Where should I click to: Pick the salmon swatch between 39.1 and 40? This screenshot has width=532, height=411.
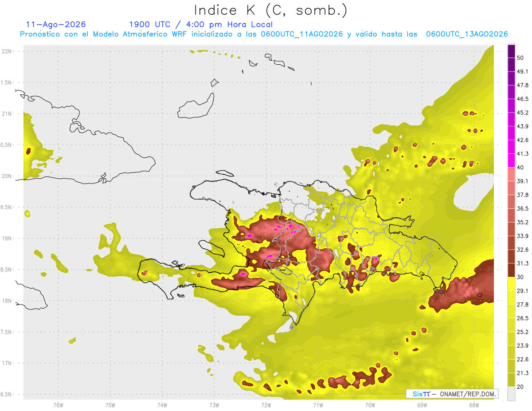511,174
